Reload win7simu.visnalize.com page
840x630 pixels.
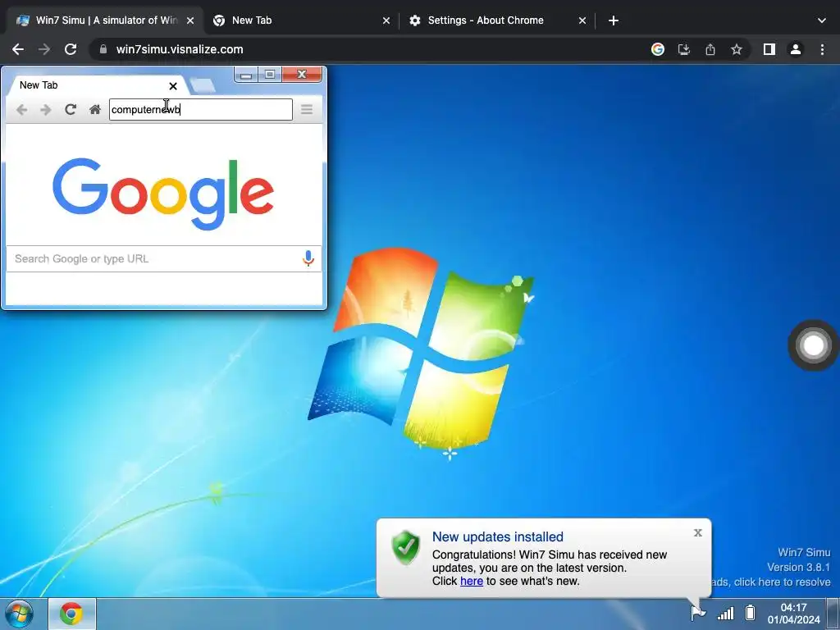coord(71,49)
